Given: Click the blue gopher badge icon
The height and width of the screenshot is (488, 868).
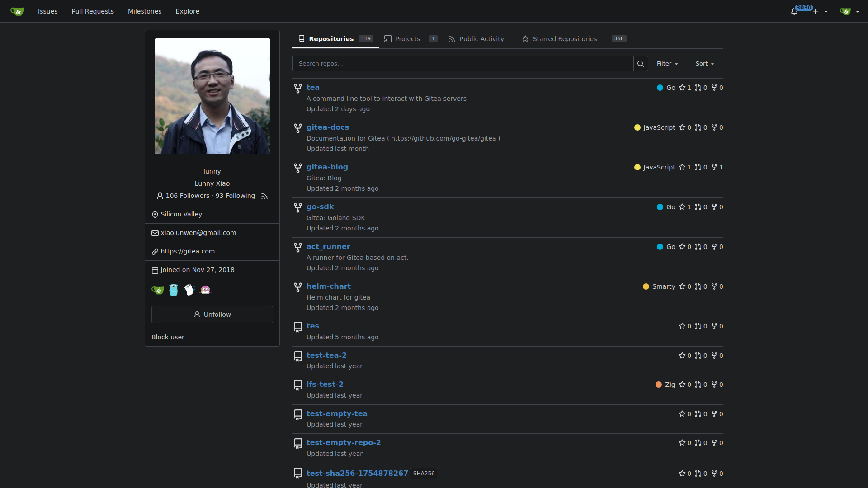Looking at the screenshot, I should tap(174, 290).
